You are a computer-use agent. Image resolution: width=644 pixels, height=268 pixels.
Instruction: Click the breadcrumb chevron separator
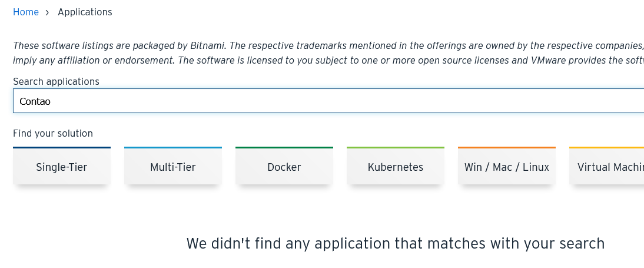pyautogui.click(x=47, y=12)
